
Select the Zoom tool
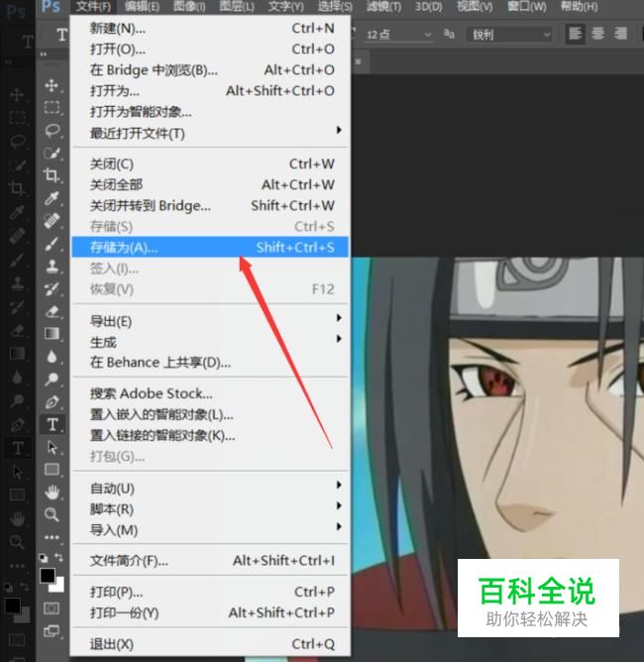[x=52, y=514]
